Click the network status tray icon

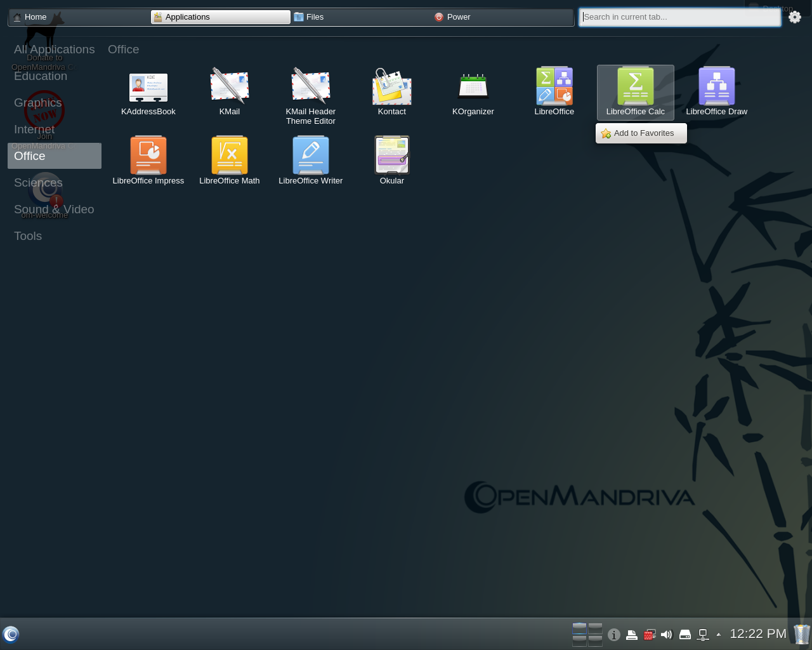tap(703, 634)
